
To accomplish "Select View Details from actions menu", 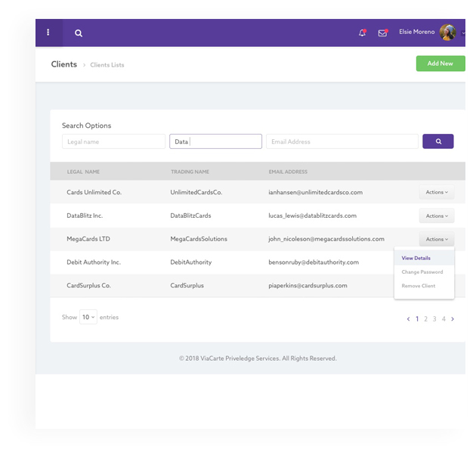I will click(x=416, y=259).
